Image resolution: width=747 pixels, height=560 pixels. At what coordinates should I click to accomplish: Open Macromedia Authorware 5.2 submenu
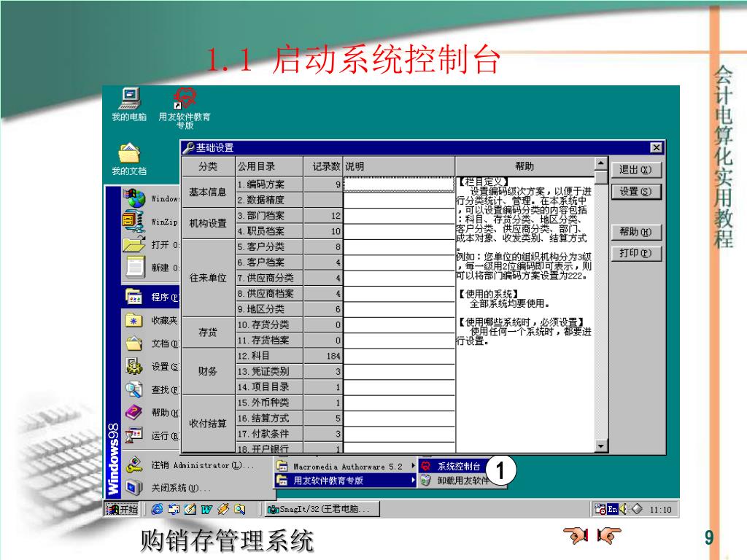(x=346, y=467)
